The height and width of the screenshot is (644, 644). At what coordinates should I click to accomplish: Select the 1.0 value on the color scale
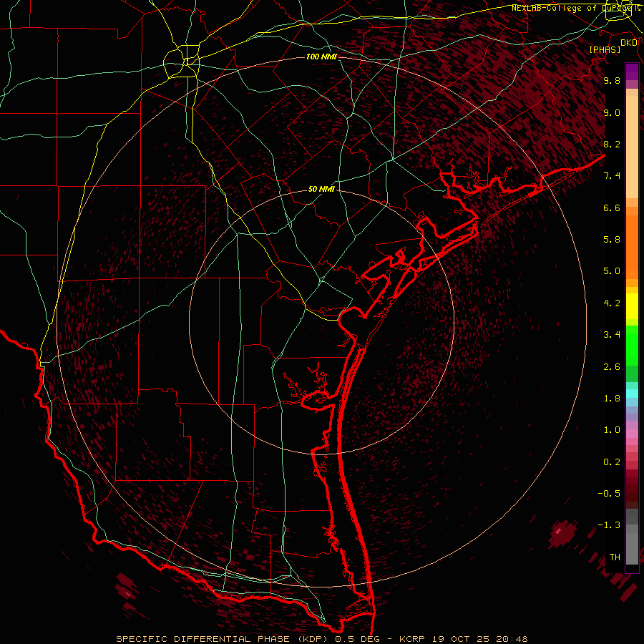tap(612, 430)
